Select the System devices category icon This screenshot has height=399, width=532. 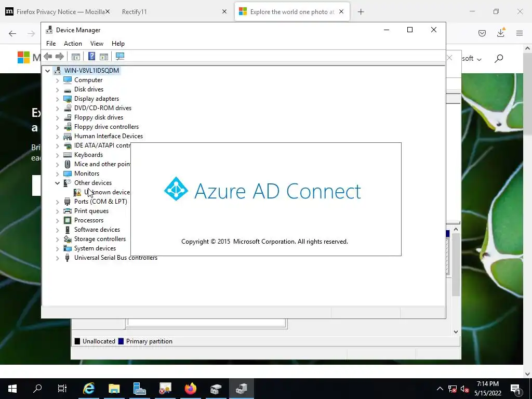68,248
